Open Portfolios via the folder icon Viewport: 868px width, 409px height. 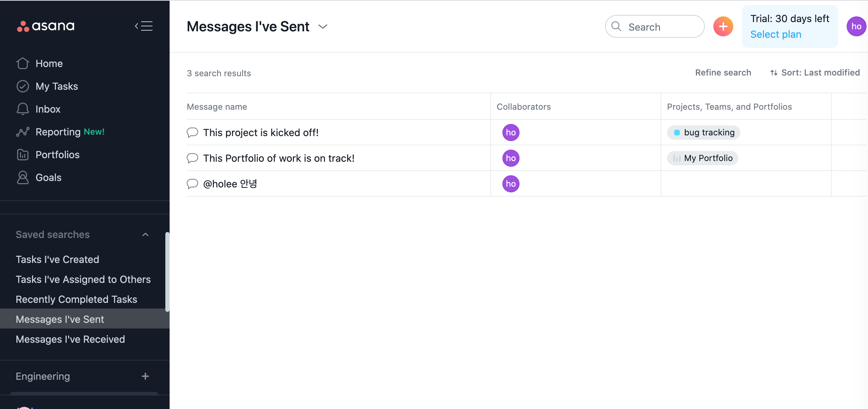click(23, 155)
